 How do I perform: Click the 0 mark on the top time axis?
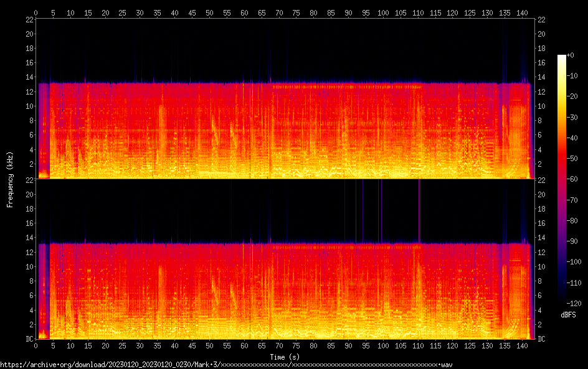coord(36,11)
